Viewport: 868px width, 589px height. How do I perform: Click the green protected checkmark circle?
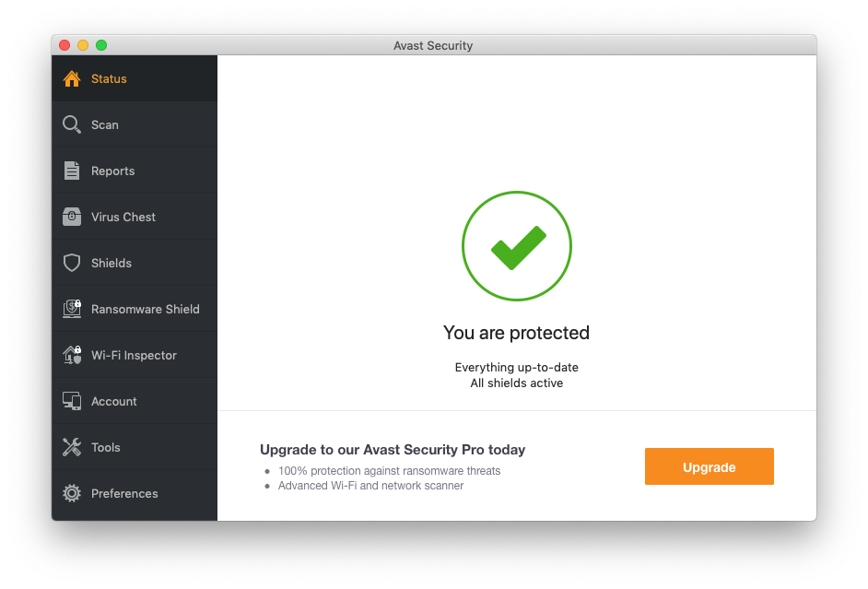point(517,246)
